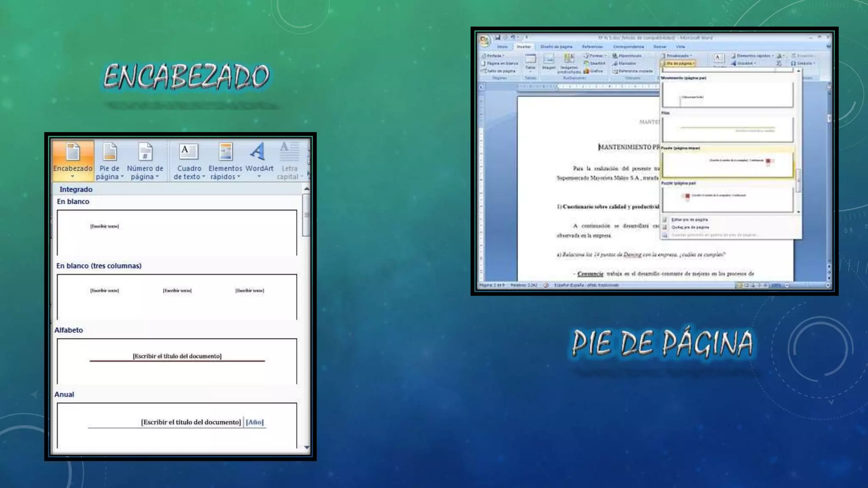
Task: Choose Quitar pie de página option
Action: [x=690, y=227]
